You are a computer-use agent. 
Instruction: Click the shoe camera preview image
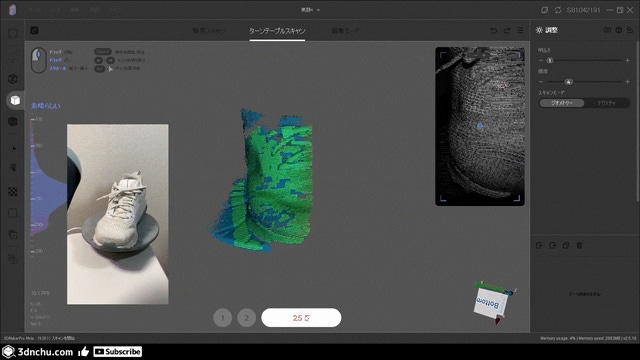click(x=118, y=214)
